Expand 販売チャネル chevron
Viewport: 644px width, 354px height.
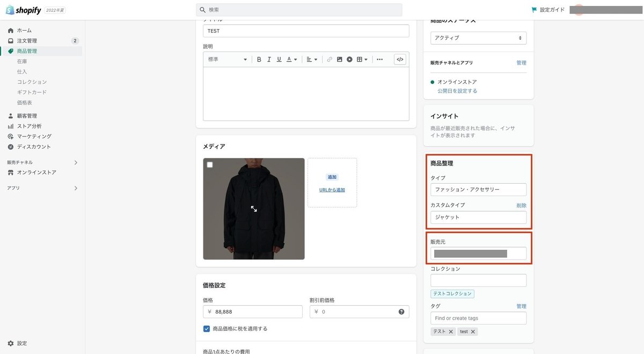76,162
